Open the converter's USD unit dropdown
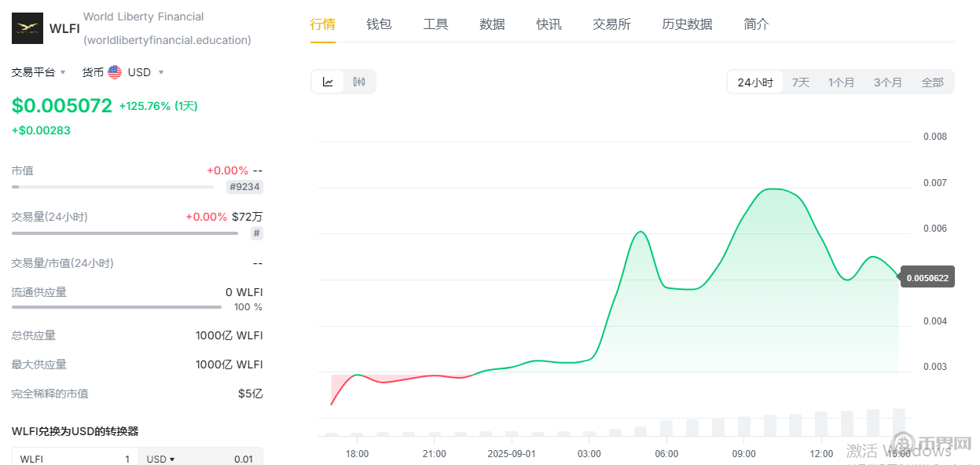The width and height of the screenshot is (980, 465). [160, 459]
